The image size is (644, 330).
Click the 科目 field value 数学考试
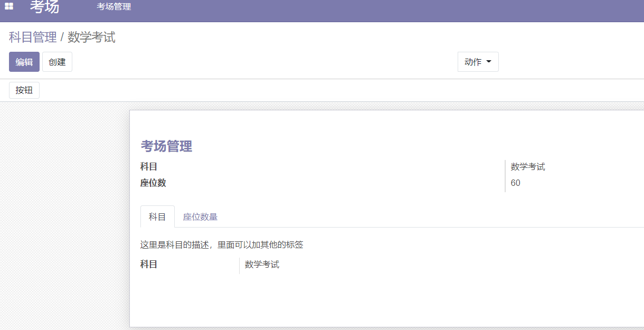[x=528, y=166]
